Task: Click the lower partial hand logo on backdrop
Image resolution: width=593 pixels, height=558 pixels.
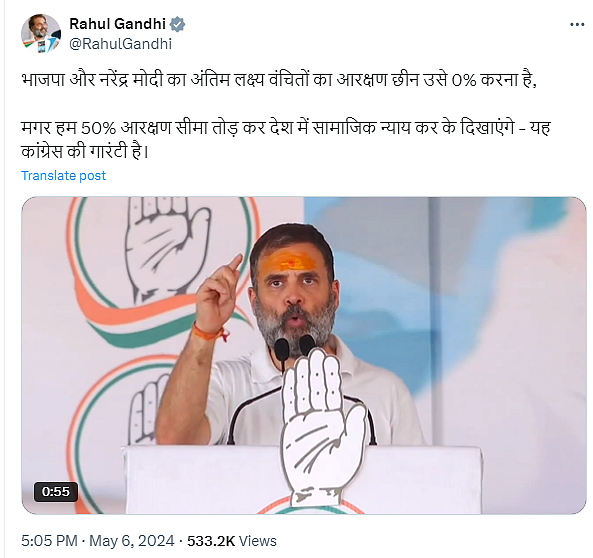Action: coord(147,410)
